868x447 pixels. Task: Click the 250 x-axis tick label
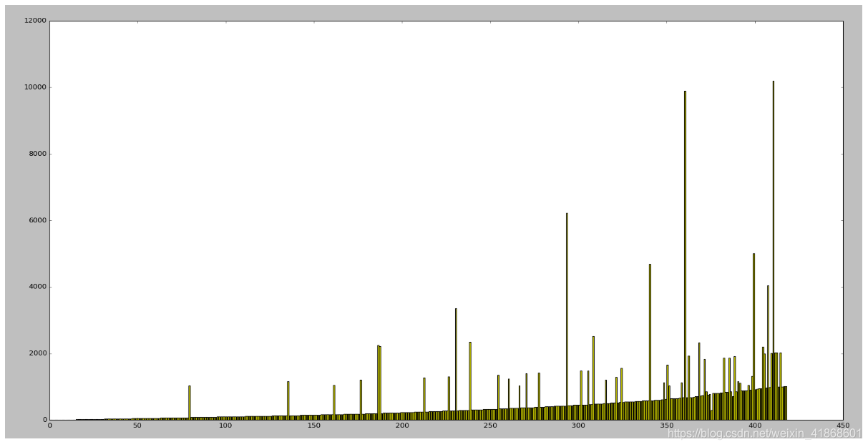490,426
